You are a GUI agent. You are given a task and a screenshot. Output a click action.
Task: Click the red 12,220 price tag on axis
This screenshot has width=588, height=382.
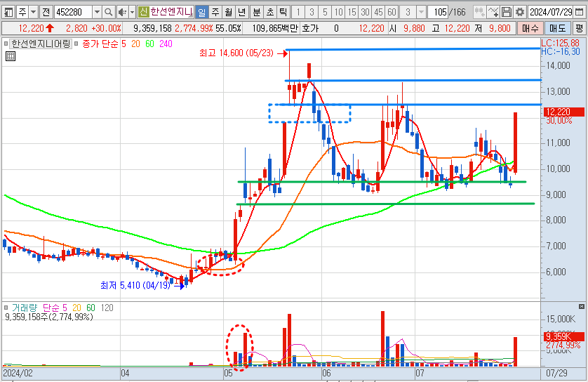coord(564,112)
